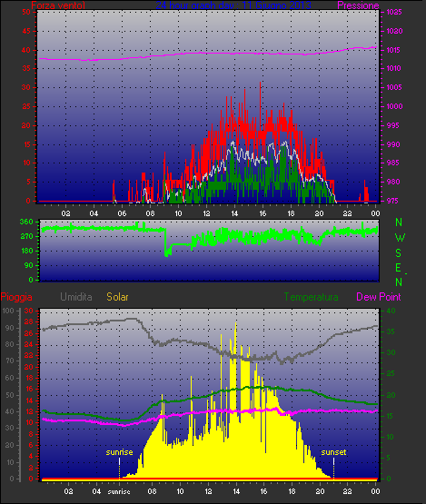Viewport: 426px width, 504px height.
Task: Click the pressure value '1015' on the right axis
Action: 394,50
